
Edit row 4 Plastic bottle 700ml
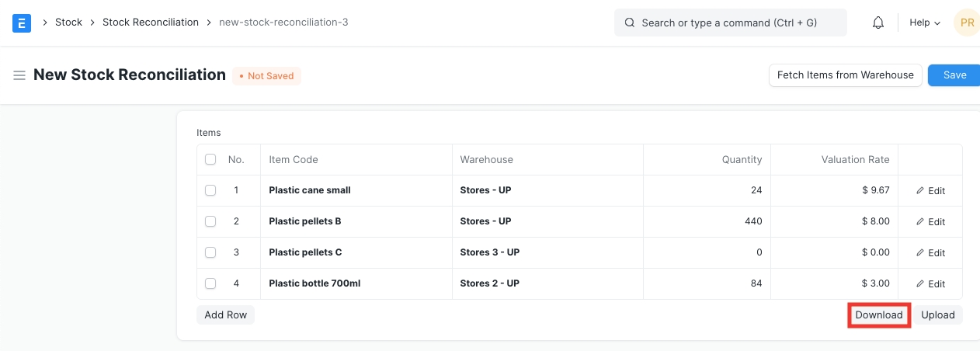pos(930,283)
